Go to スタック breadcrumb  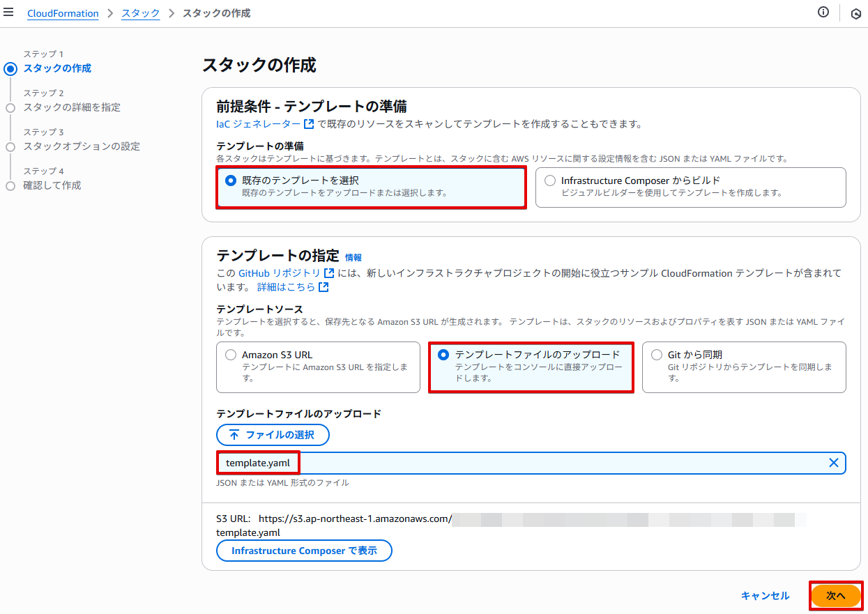click(141, 13)
